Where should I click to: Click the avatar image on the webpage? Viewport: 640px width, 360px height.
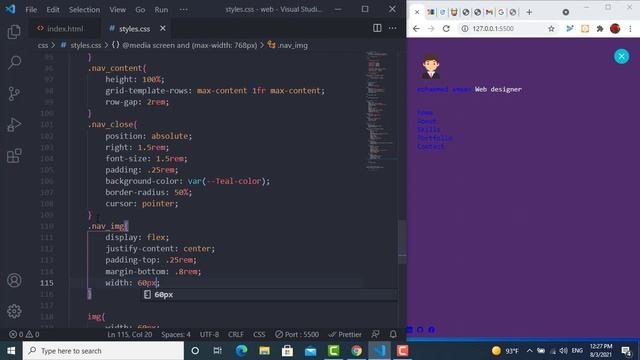[431, 67]
